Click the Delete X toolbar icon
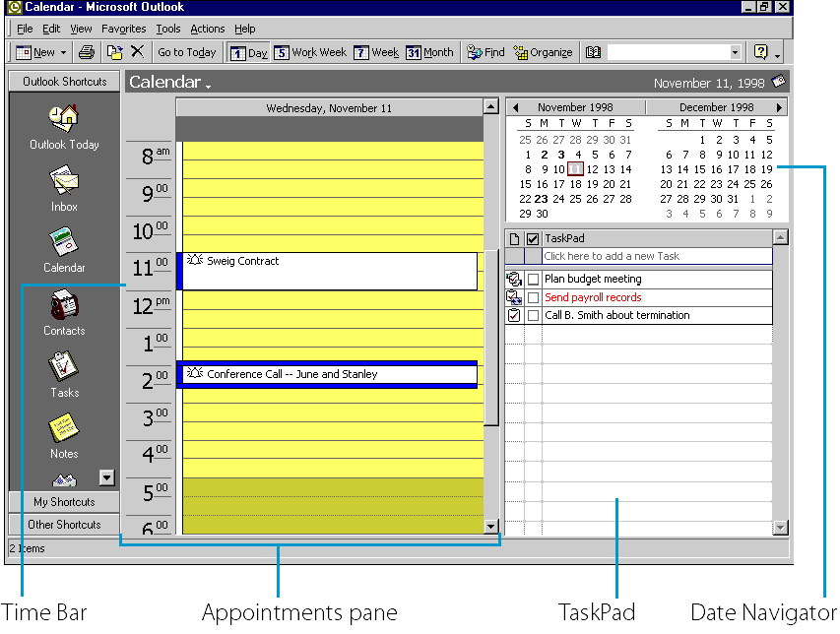Image resolution: width=840 pixels, height=634 pixels. (137, 52)
